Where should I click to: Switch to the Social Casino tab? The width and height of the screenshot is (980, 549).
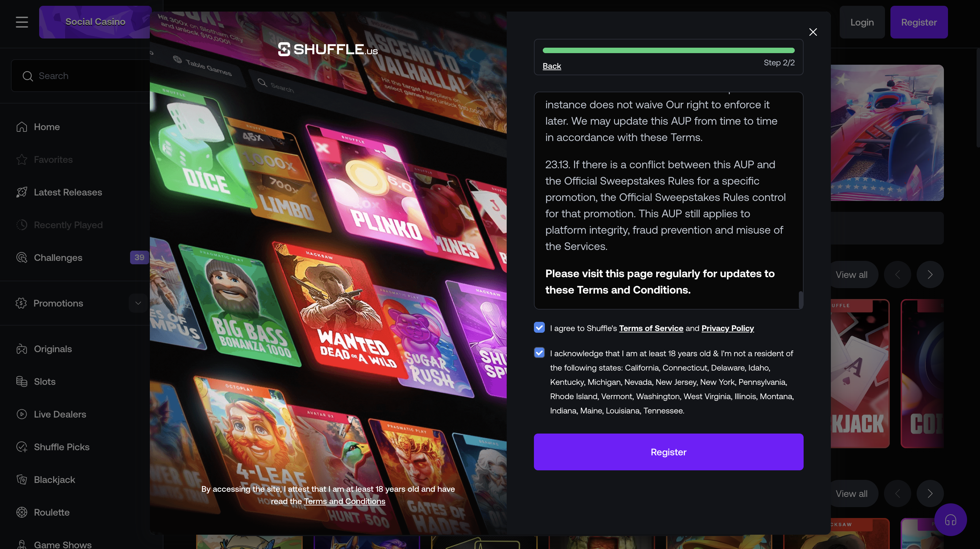pyautogui.click(x=95, y=22)
